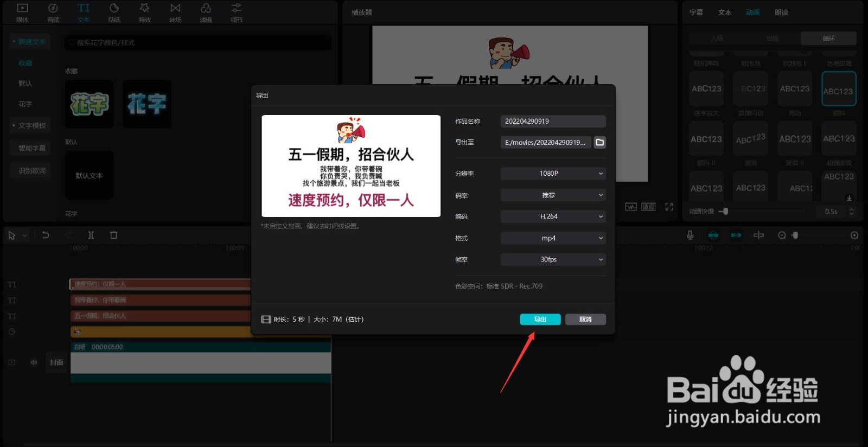868x447 pixels.
Task: Click the folder icon to browse export path
Action: (x=599, y=142)
